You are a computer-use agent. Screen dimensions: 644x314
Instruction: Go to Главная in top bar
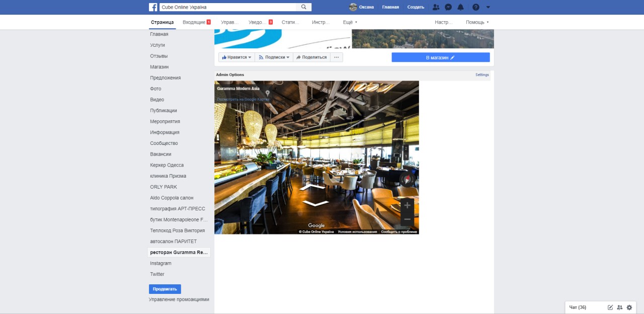point(390,7)
